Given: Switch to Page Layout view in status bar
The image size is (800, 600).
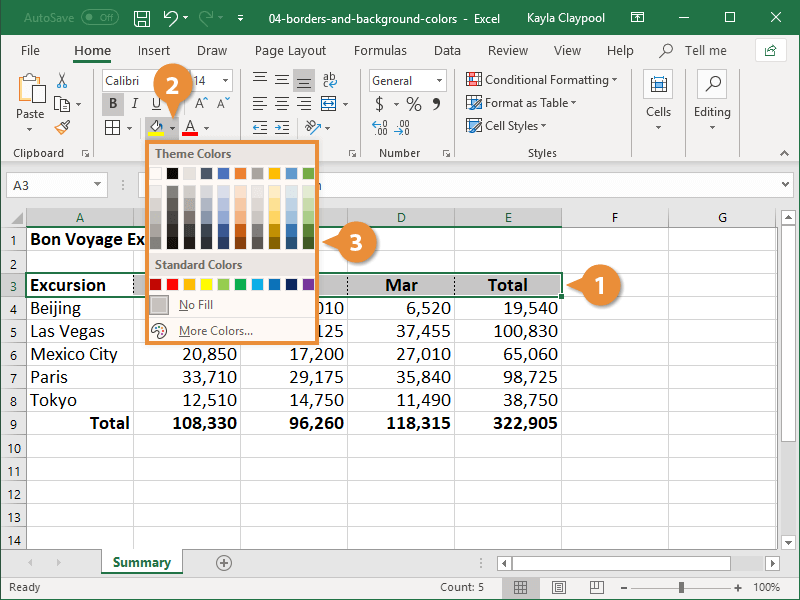Looking at the screenshot, I should [x=558, y=587].
